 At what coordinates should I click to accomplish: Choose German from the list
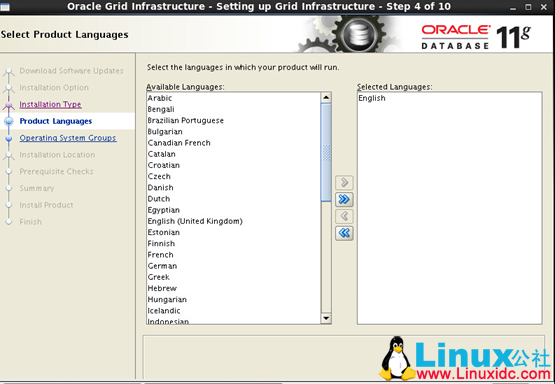pos(234,266)
